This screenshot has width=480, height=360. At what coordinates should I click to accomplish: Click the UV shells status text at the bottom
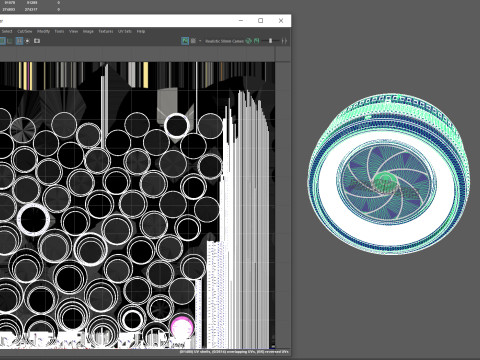[x=234, y=352]
